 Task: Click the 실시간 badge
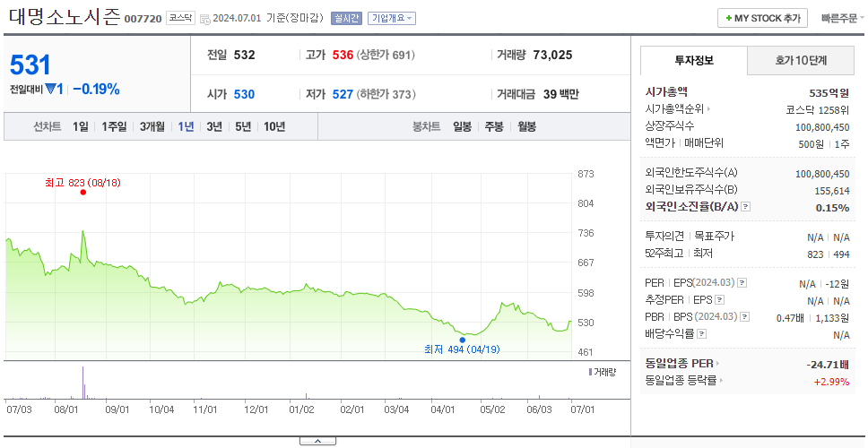click(346, 18)
